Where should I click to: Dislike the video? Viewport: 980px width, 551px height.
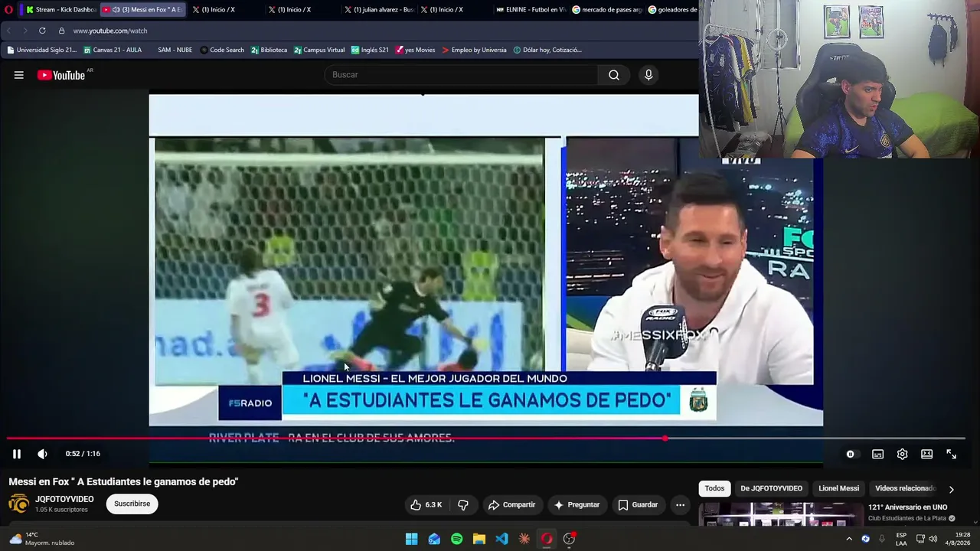[462, 505]
